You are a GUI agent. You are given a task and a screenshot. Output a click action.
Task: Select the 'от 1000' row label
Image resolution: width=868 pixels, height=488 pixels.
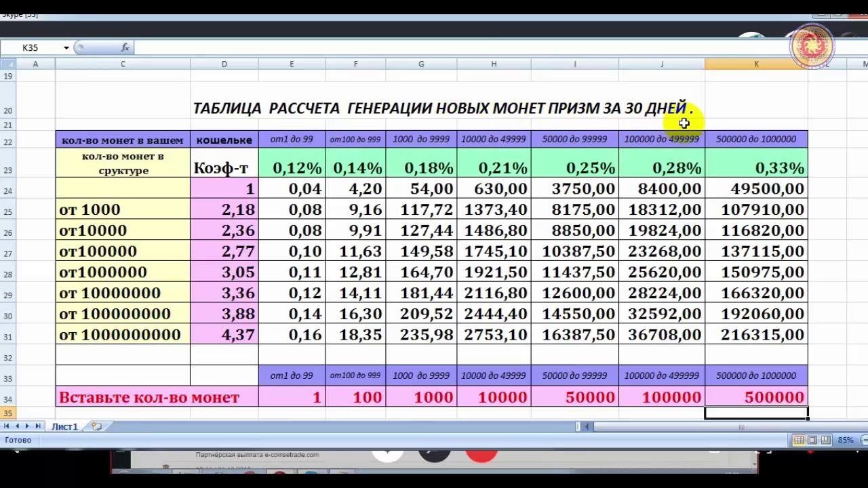tap(123, 209)
